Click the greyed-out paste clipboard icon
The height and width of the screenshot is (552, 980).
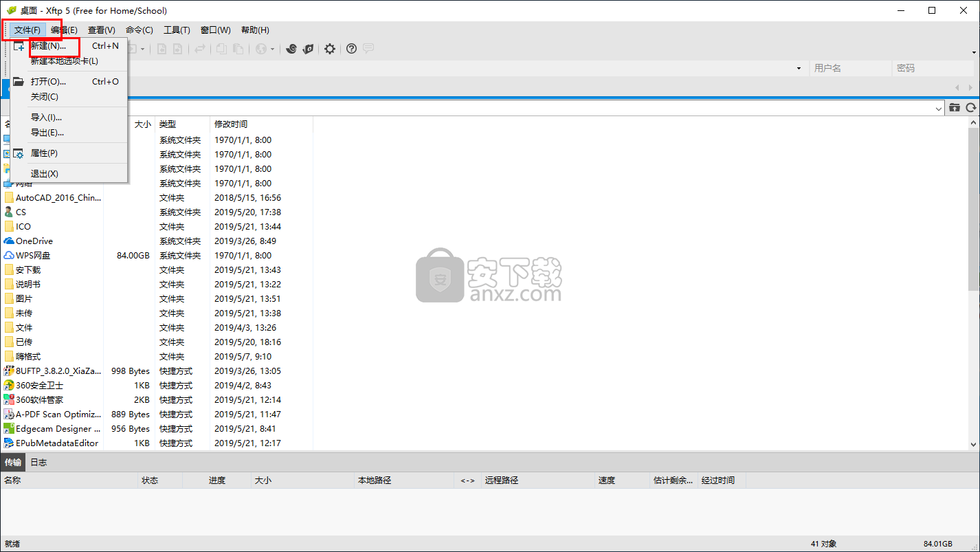[238, 49]
